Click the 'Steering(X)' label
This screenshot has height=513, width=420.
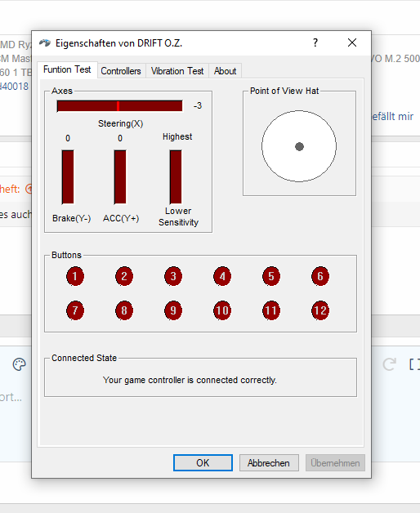[x=120, y=123]
